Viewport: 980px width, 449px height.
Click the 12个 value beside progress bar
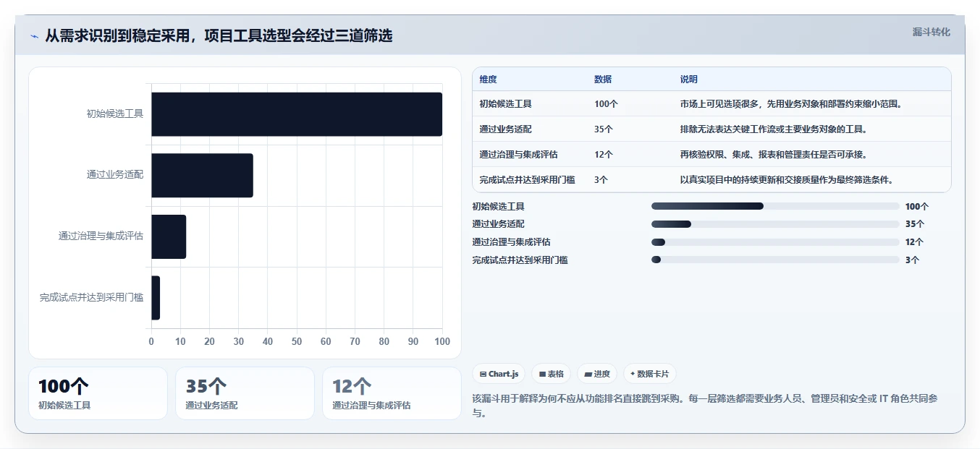pyautogui.click(x=915, y=242)
